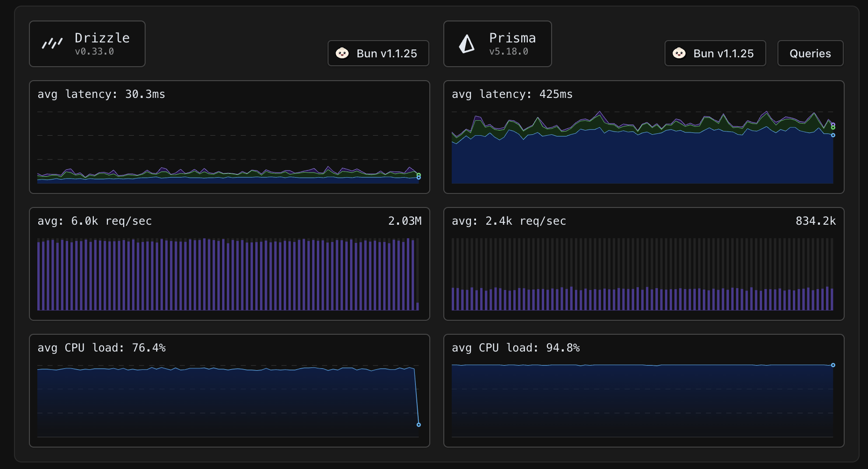This screenshot has width=868, height=469.
Task: Click the 2.03M total requests value
Action: point(405,221)
